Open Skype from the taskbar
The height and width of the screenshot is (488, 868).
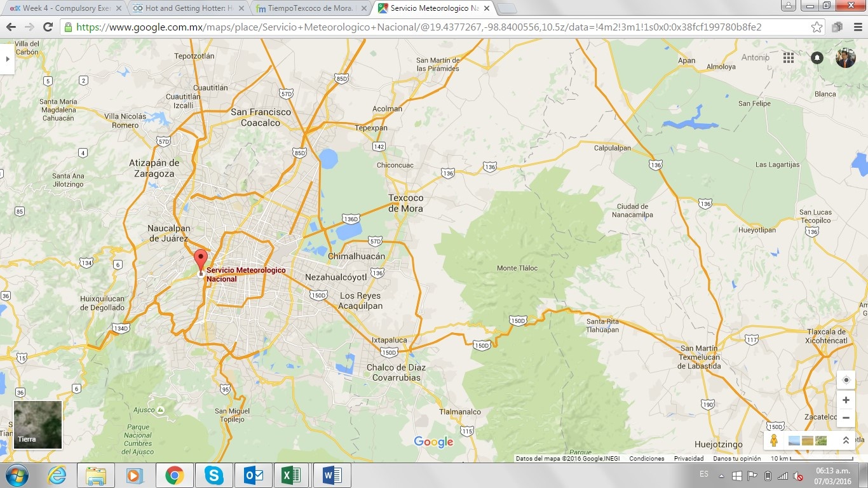click(x=214, y=475)
